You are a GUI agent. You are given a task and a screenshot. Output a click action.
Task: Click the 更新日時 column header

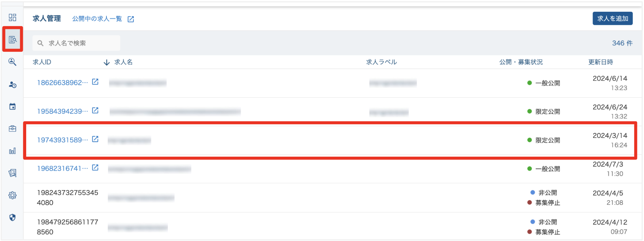pyautogui.click(x=600, y=62)
